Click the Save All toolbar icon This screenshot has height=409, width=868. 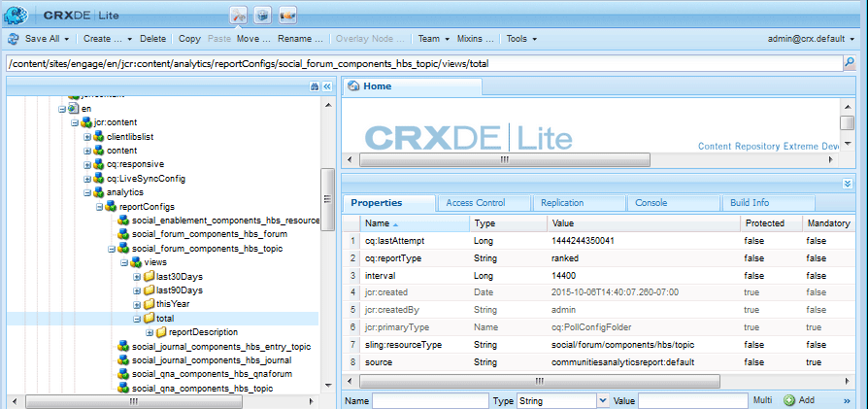[x=15, y=39]
